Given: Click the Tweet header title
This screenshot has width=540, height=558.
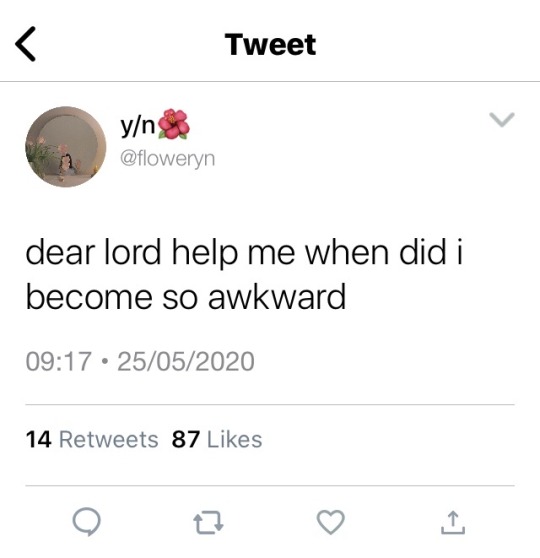Looking at the screenshot, I should [271, 44].
